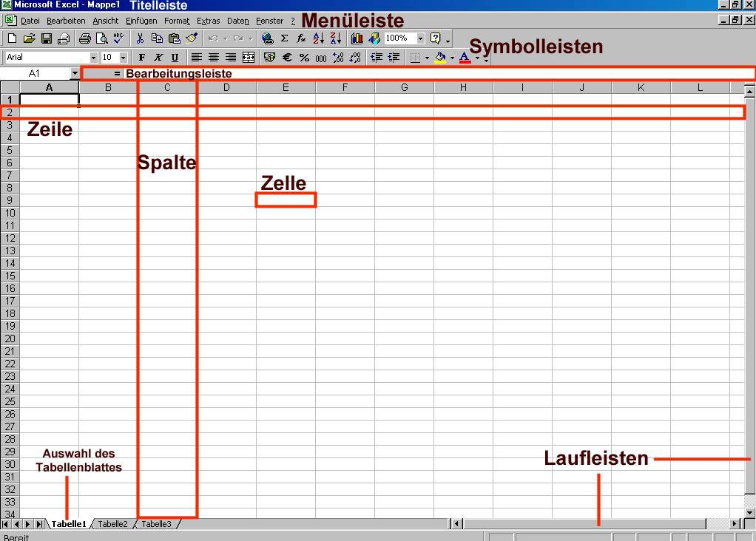Click the AutoSum sigma icon
This screenshot has height=541, width=756.
pos(284,38)
